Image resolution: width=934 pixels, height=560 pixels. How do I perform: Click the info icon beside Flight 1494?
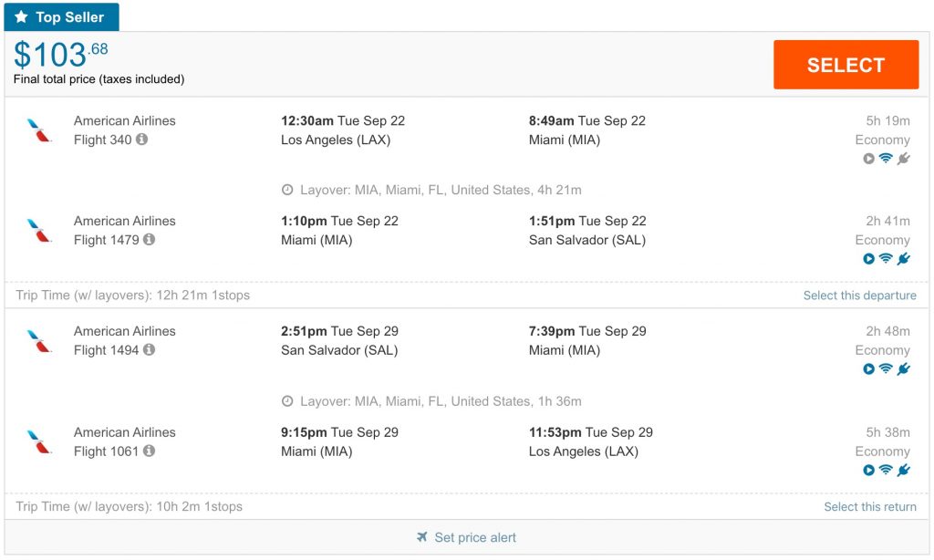pyautogui.click(x=149, y=350)
